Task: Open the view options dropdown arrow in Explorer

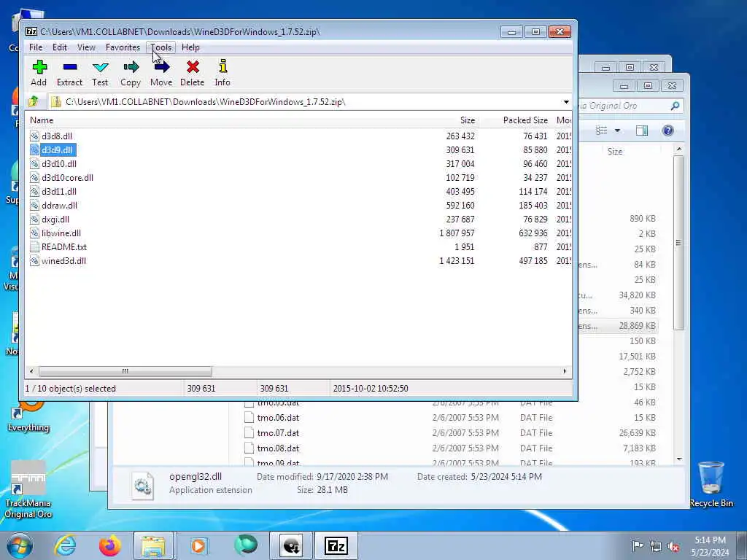Action: (x=617, y=131)
